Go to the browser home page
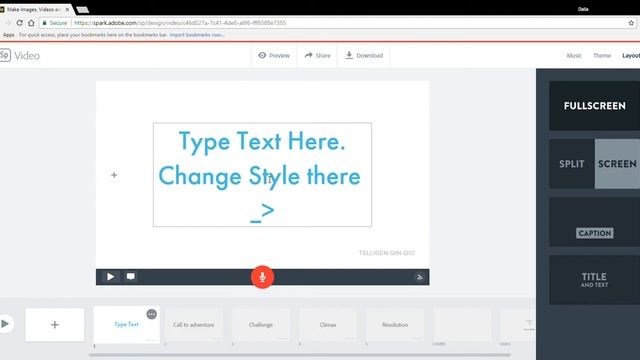The width and height of the screenshot is (640, 360). click(x=31, y=23)
